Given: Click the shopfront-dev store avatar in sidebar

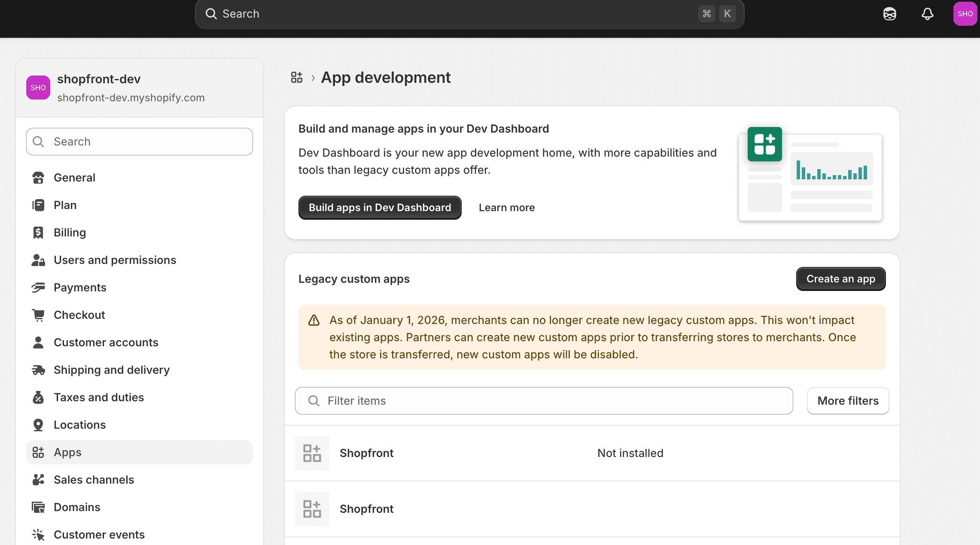Looking at the screenshot, I should [x=38, y=88].
